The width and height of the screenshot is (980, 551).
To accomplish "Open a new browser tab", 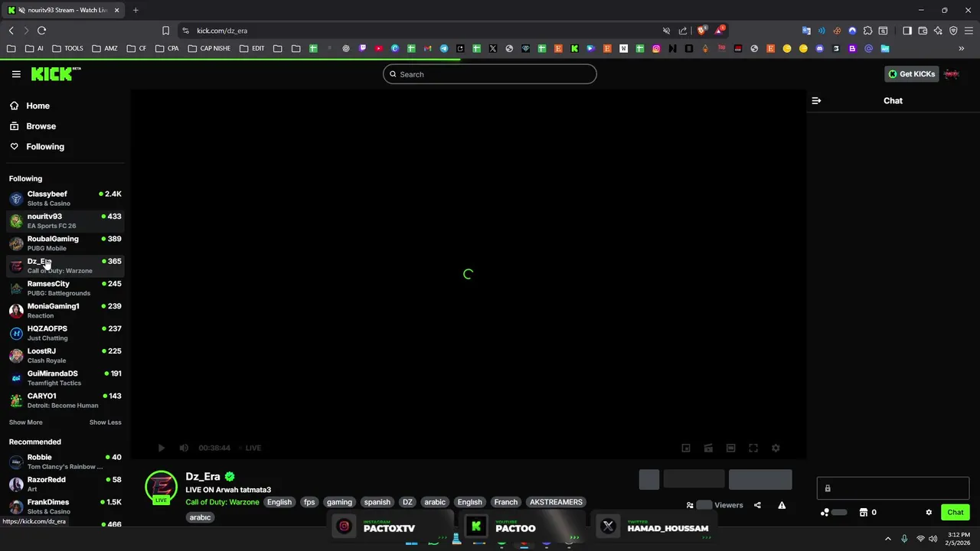I will coord(136,10).
